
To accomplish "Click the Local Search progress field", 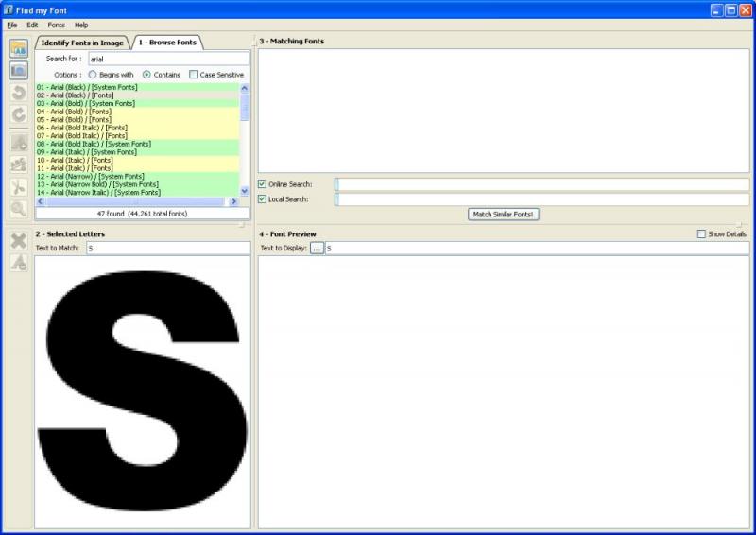I will click(541, 199).
